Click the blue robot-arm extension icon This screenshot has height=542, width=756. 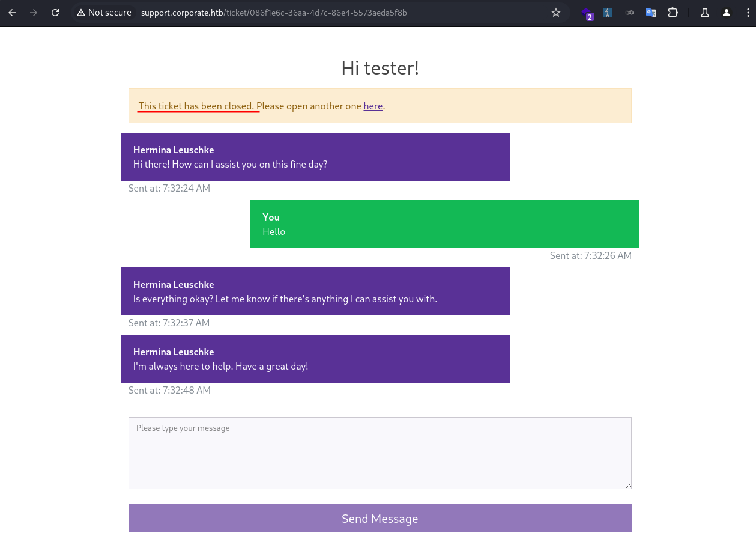pyautogui.click(x=608, y=13)
